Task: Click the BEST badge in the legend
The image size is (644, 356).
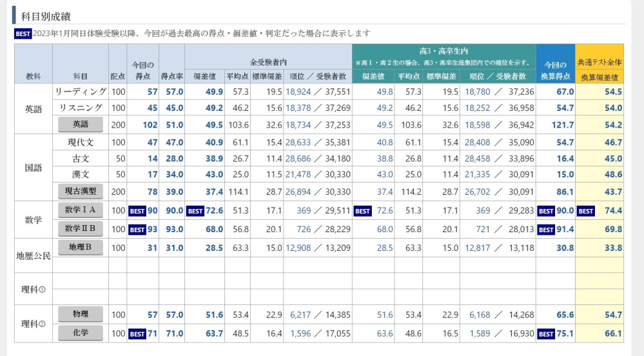Action: pyautogui.click(x=23, y=34)
